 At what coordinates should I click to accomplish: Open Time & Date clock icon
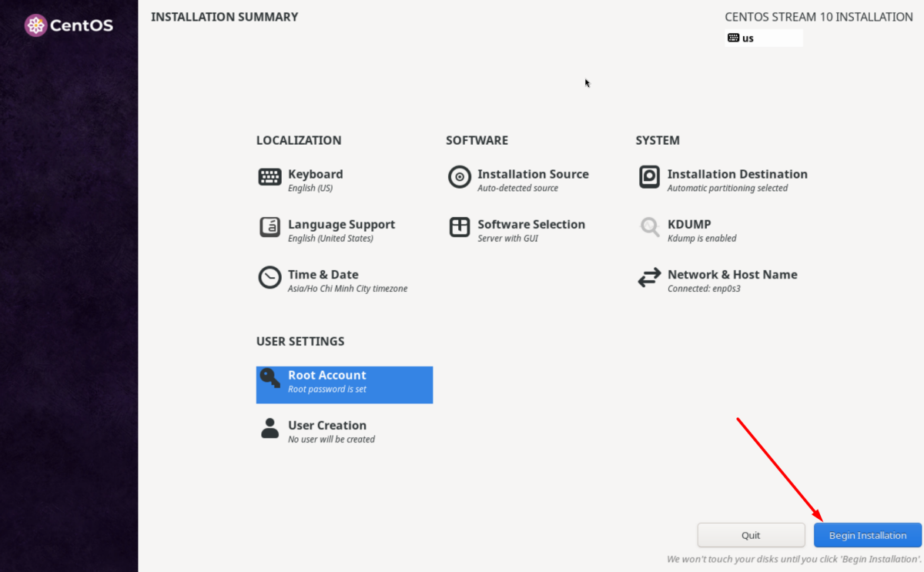pyautogui.click(x=269, y=277)
